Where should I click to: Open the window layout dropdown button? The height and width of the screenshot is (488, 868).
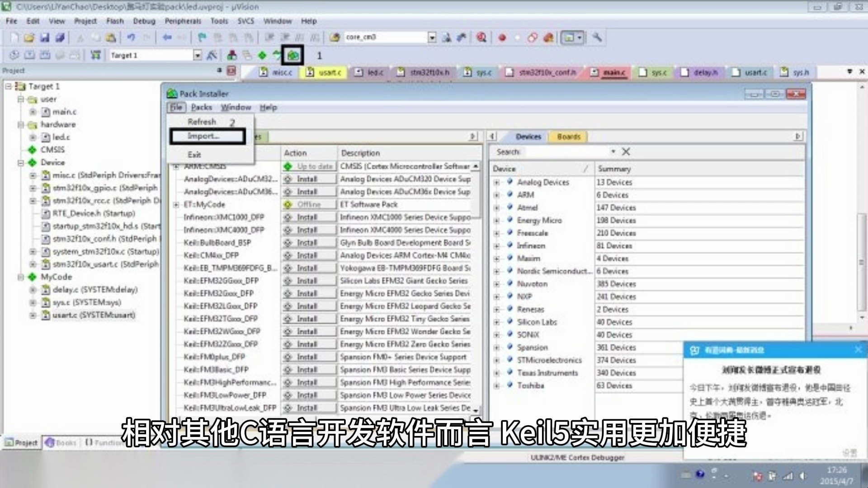tap(580, 38)
